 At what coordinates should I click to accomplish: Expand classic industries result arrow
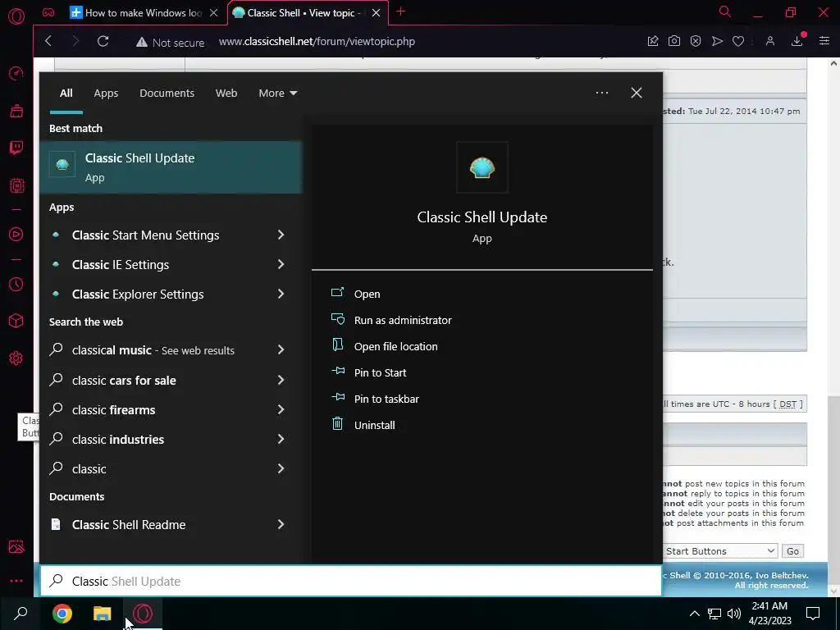pyautogui.click(x=281, y=439)
